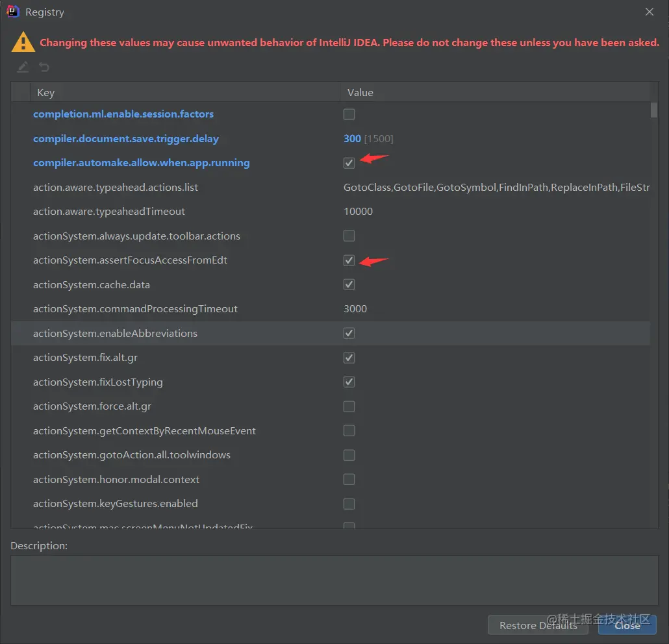Image resolution: width=669 pixels, height=644 pixels.
Task: Click inside the Description text area
Action: tap(334, 580)
